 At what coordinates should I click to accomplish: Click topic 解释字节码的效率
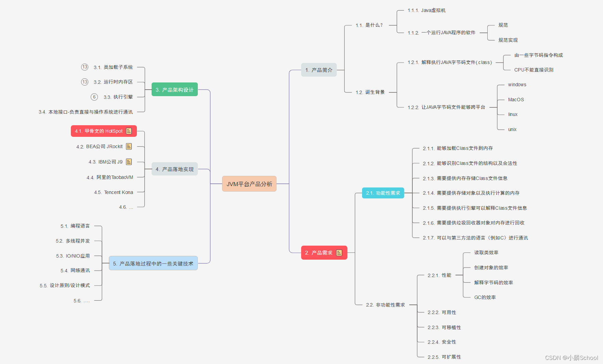click(493, 283)
